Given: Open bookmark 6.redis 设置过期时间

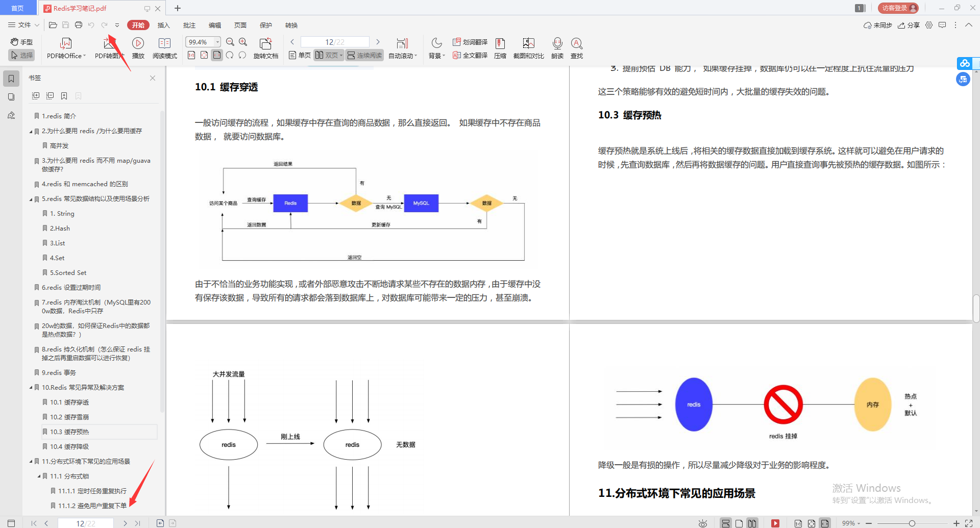Looking at the screenshot, I should tap(71, 288).
